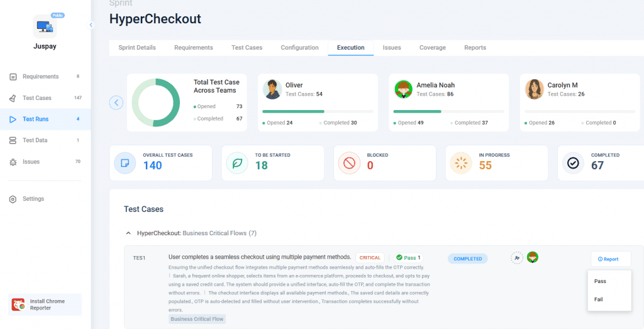This screenshot has width=644, height=329.
Task: Click the Overall Test Cases note icon
Action: [125, 163]
